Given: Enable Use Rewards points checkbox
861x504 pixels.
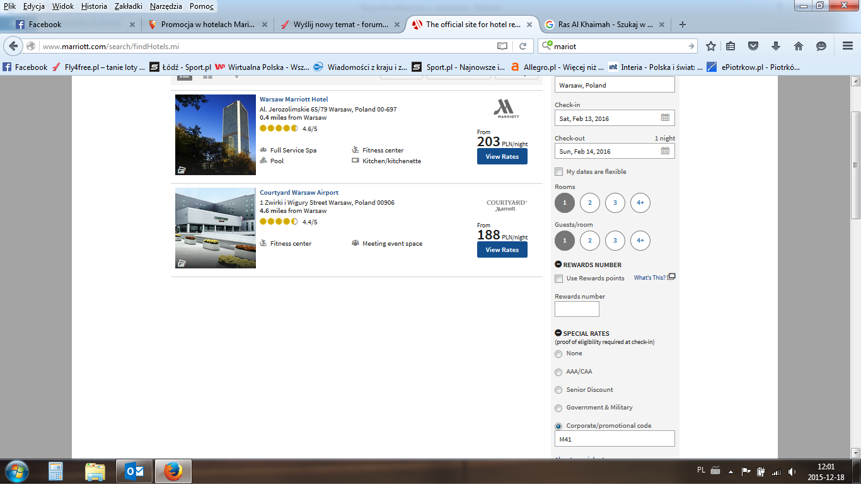Looking at the screenshot, I should (558, 278).
